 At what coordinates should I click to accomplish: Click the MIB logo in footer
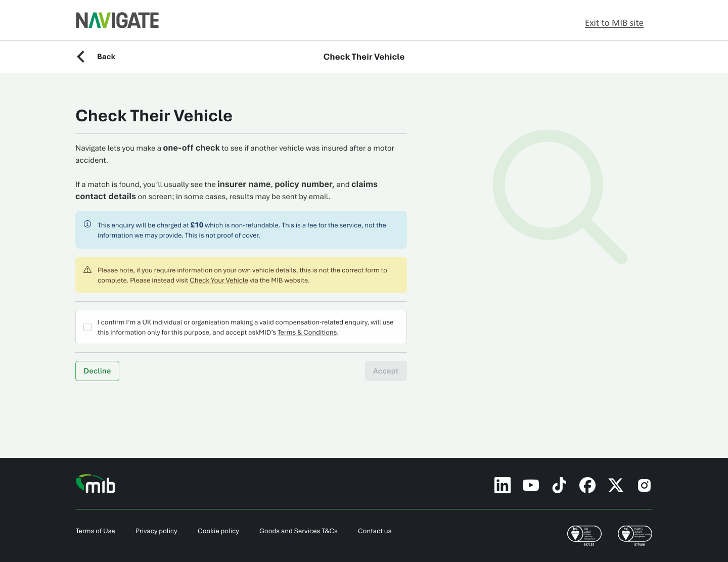96,484
